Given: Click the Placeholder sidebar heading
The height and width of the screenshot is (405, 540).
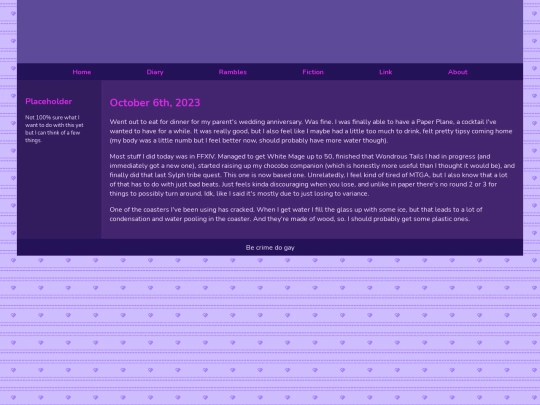Looking at the screenshot, I should click(49, 101).
